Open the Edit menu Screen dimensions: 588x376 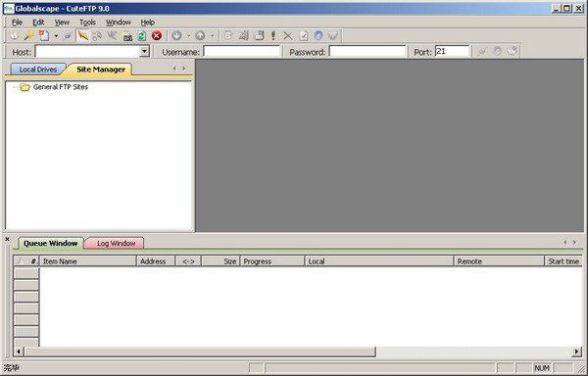point(38,23)
